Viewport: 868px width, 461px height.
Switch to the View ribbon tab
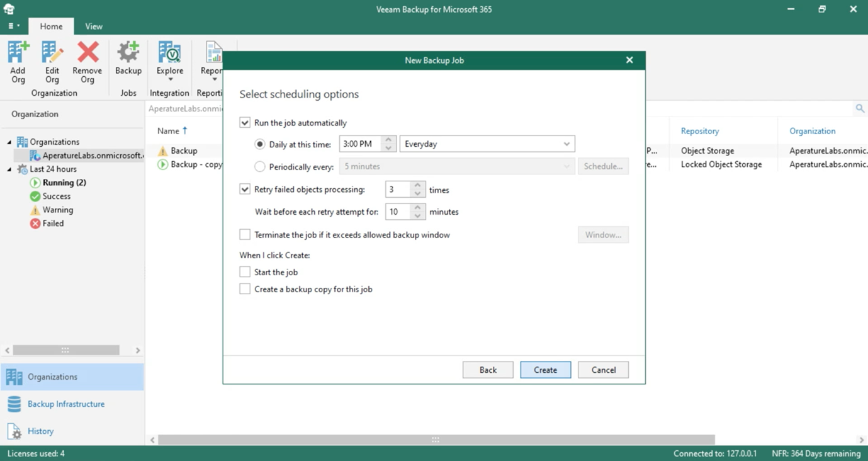coord(94,26)
